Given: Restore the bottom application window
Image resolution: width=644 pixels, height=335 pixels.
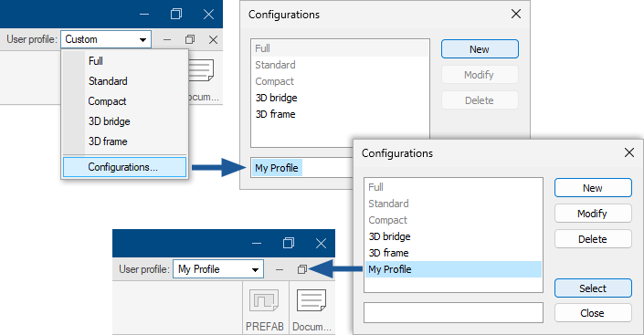Looking at the screenshot, I should click(x=289, y=244).
